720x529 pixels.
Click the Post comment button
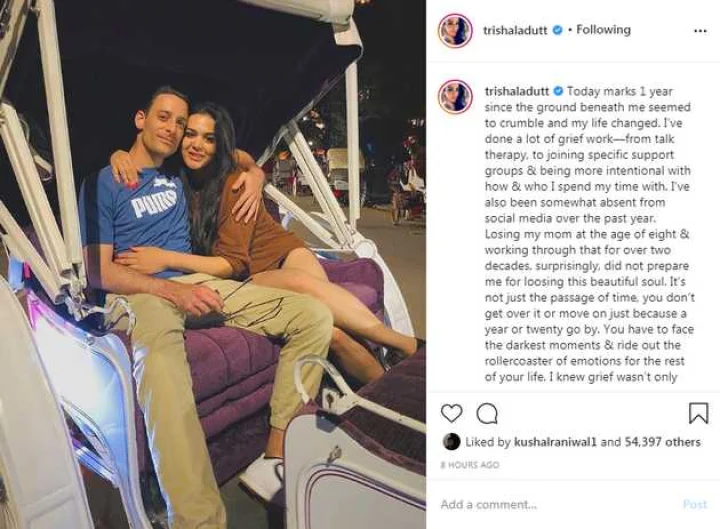tap(695, 505)
